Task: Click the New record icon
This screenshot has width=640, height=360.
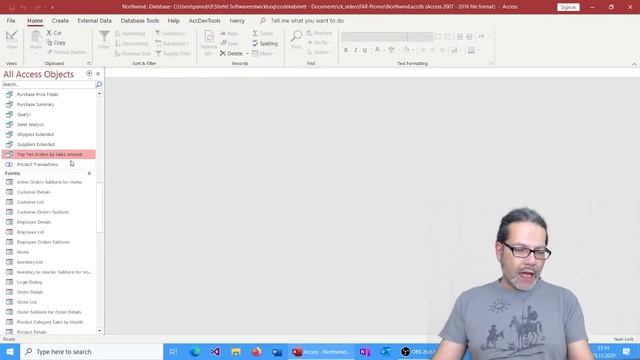Action: pyautogui.click(x=223, y=33)
